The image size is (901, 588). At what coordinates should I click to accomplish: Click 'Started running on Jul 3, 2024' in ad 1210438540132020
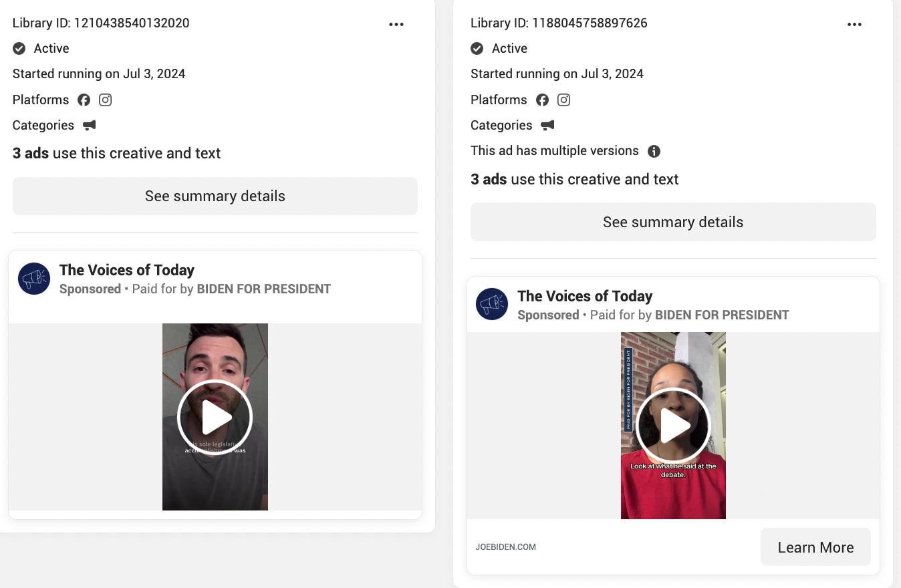tap(99, 73)
